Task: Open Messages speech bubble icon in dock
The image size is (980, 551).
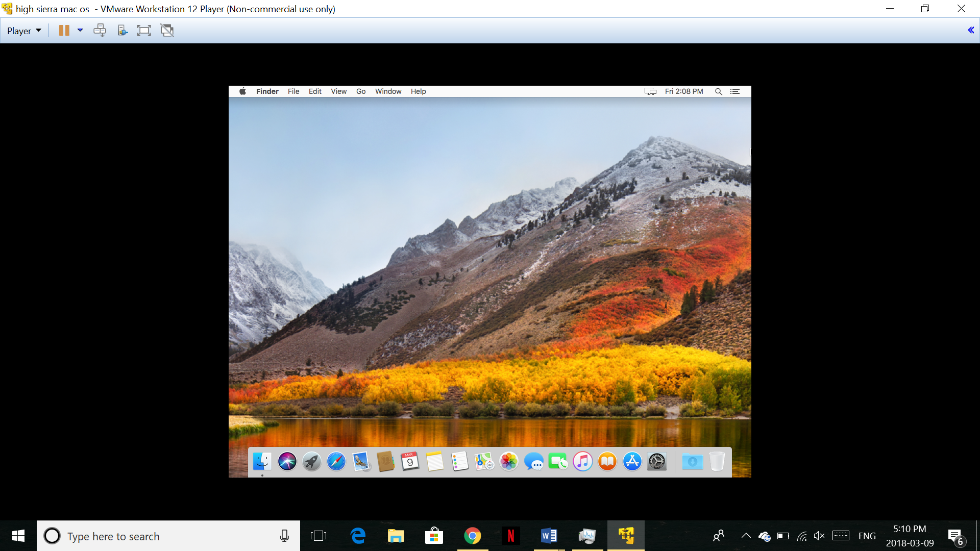Action: [x=534, y=462]
